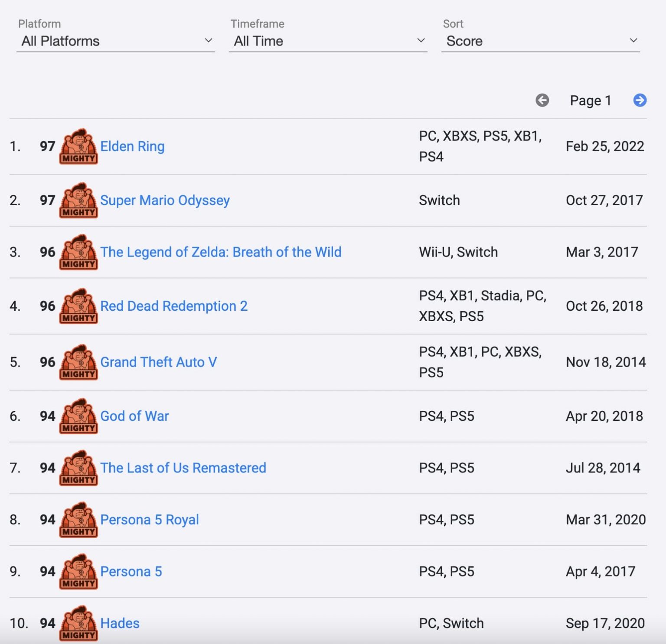Screen dimensions: 666x644
Task: Click the Mighty badge beside Persona 5 Royal
Action: tap(78, 520)
